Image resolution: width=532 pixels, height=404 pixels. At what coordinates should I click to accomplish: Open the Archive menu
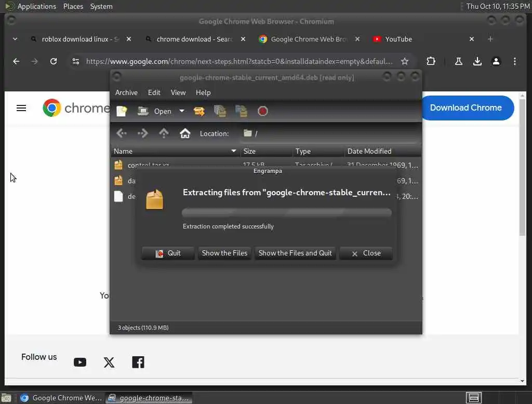coord(126,92)
